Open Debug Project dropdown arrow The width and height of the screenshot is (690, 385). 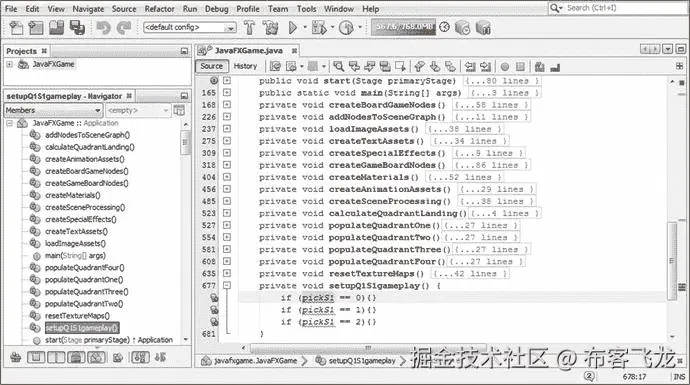332,28
